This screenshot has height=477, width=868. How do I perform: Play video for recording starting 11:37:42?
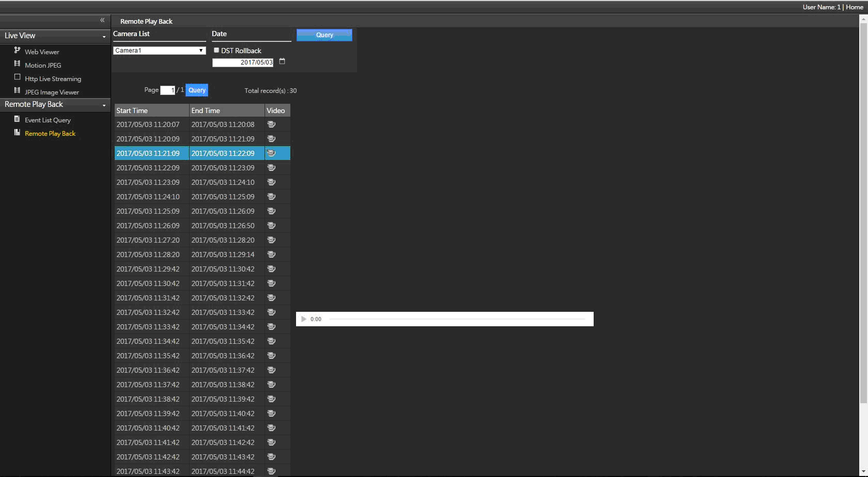[x=271, y=385]
